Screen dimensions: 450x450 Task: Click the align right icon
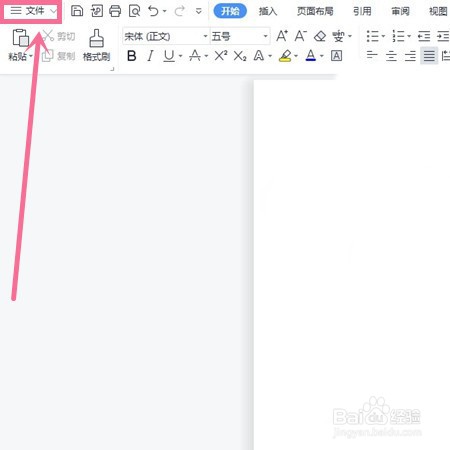click(410, 56)
